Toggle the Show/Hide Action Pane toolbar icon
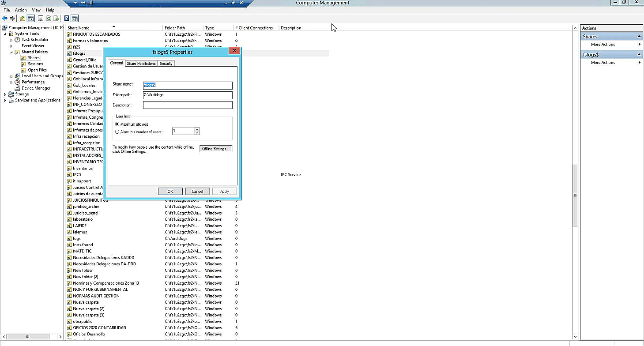644x346 pixels. (x=75, y=19)
